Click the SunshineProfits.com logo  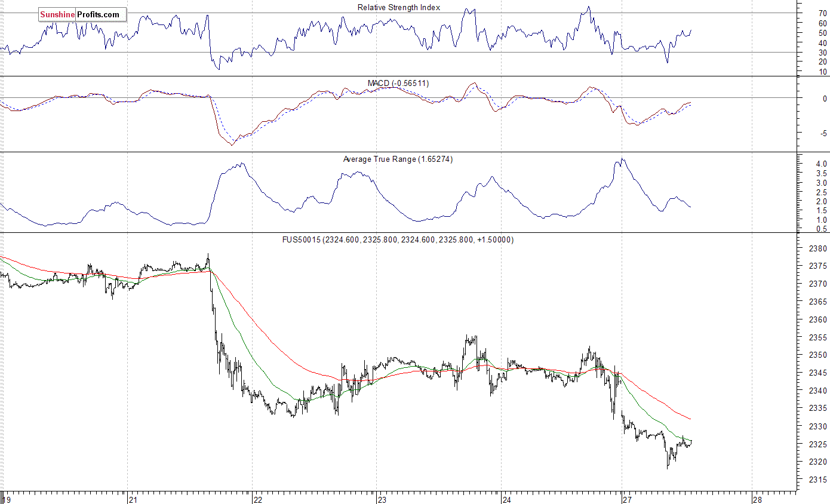82,14
